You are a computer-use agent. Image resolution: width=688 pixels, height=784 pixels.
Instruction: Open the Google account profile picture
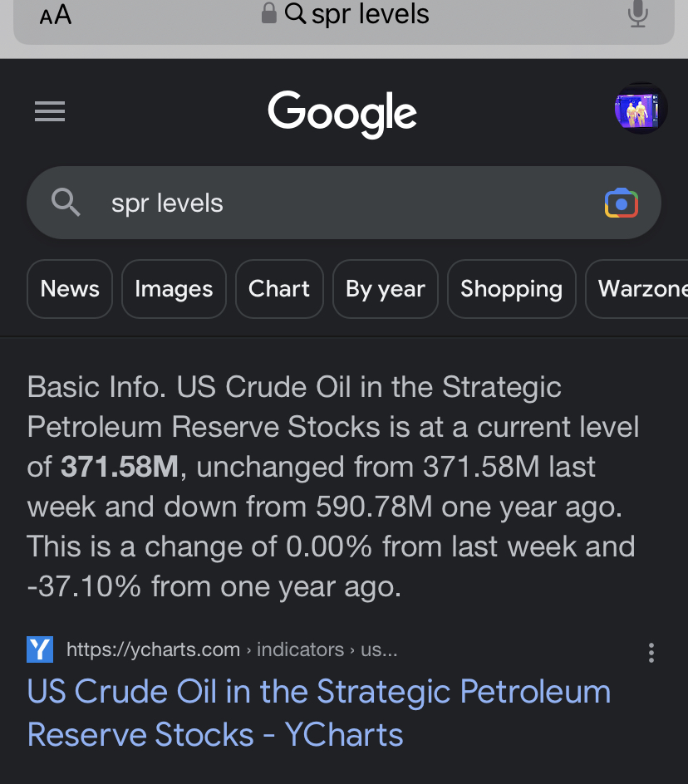click(x=641, y=109)
